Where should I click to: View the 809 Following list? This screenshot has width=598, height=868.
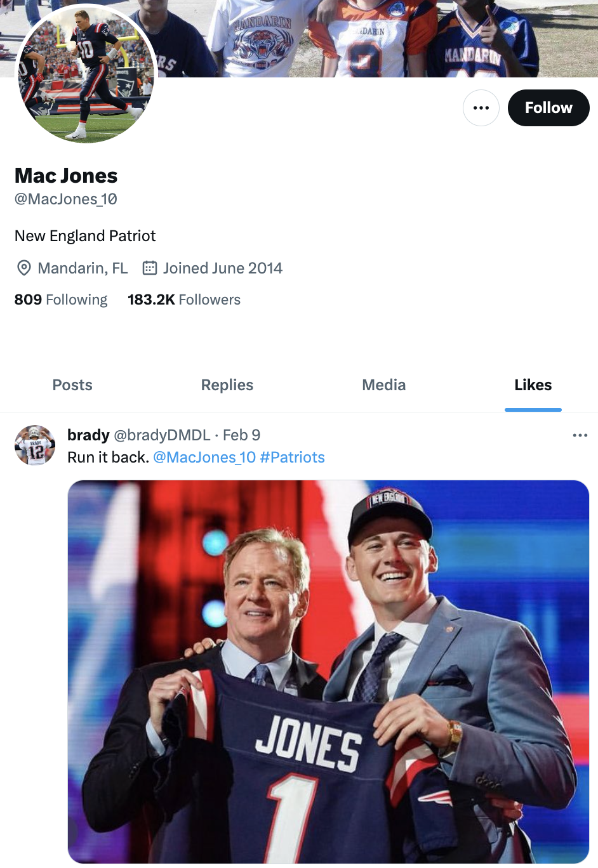click(61, 299)
